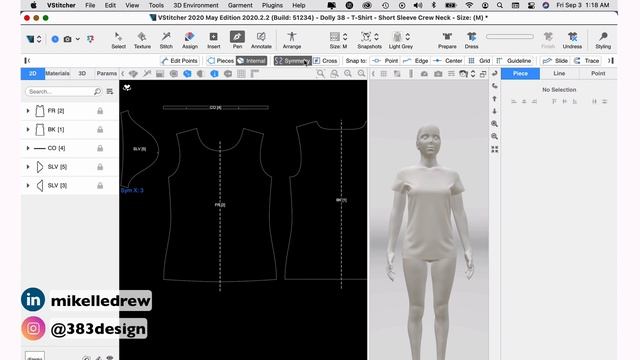The width and height of the screenshot is (640, 360).
Task: Toggle lock on FR [2] piece
Action: tap(100, 111)
